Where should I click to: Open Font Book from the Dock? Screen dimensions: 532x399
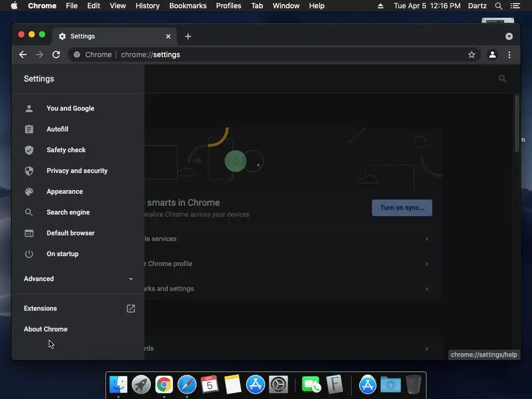335,384
